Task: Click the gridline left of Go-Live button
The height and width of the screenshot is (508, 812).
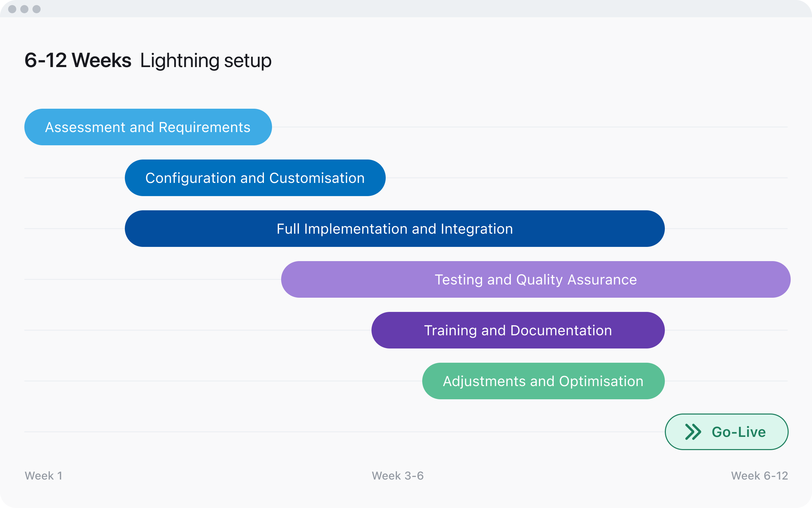Action: [338, 432]
